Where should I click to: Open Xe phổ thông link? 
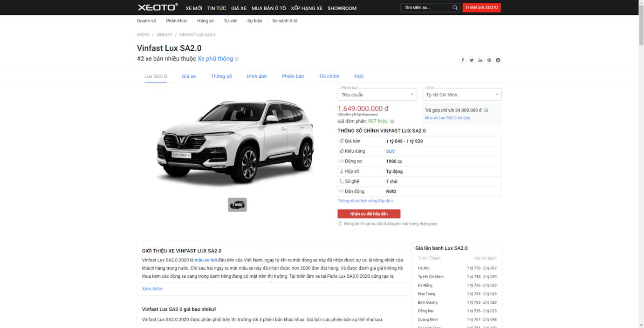(215, 59)
